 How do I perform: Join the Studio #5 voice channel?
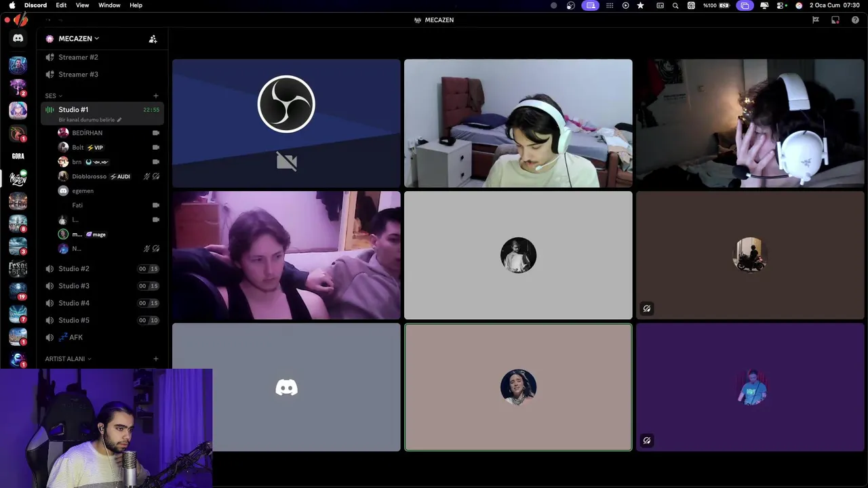pos(102,320)
